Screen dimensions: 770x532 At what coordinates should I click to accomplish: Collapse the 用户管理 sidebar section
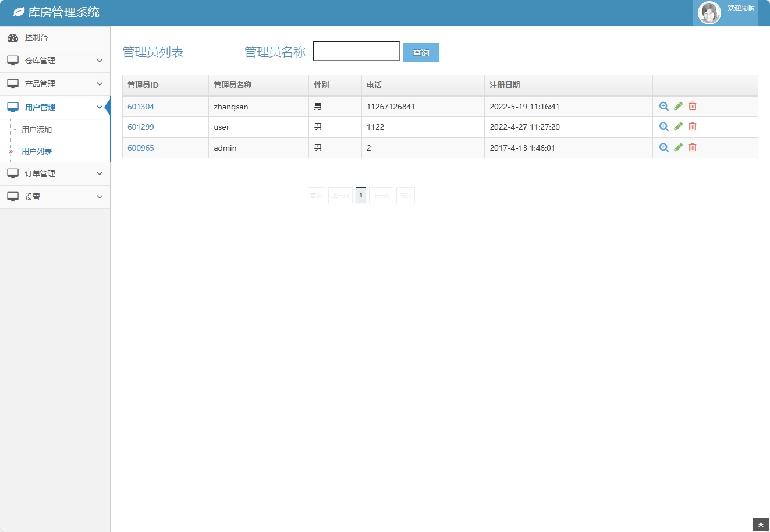55,107
